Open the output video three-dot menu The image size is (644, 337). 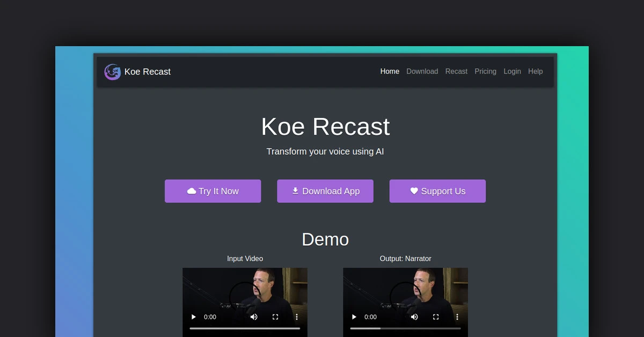click(457, 317)
